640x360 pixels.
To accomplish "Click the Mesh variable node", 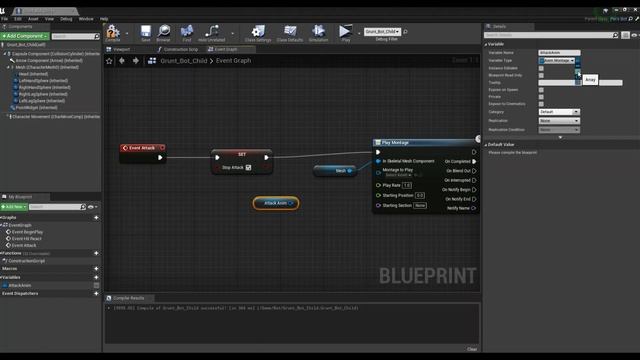I will coord(335,171).
